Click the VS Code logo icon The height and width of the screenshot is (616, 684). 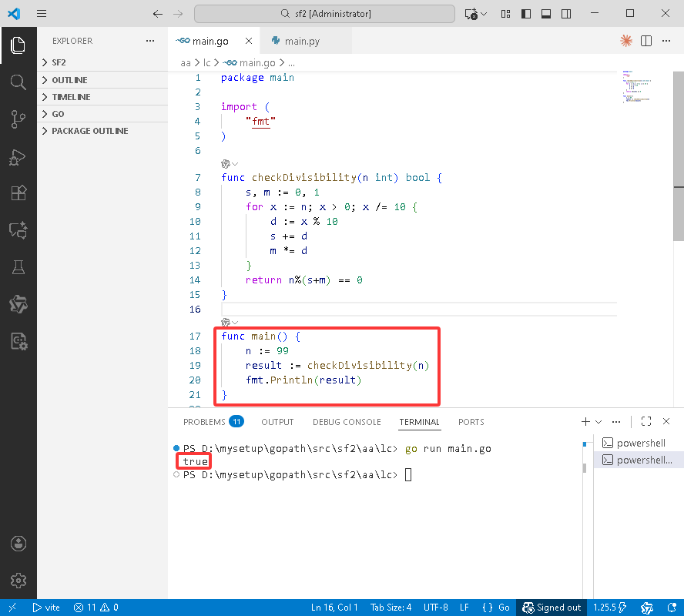click(x=14, y=14)
